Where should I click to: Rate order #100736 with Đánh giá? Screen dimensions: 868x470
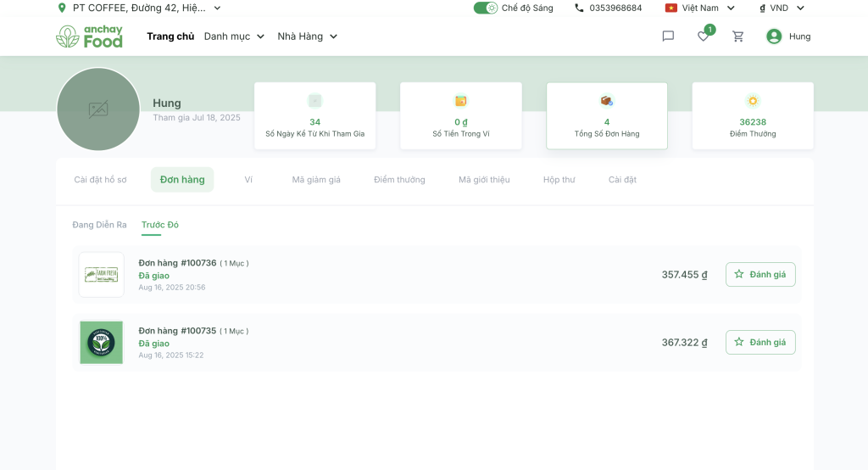point(760,274)
